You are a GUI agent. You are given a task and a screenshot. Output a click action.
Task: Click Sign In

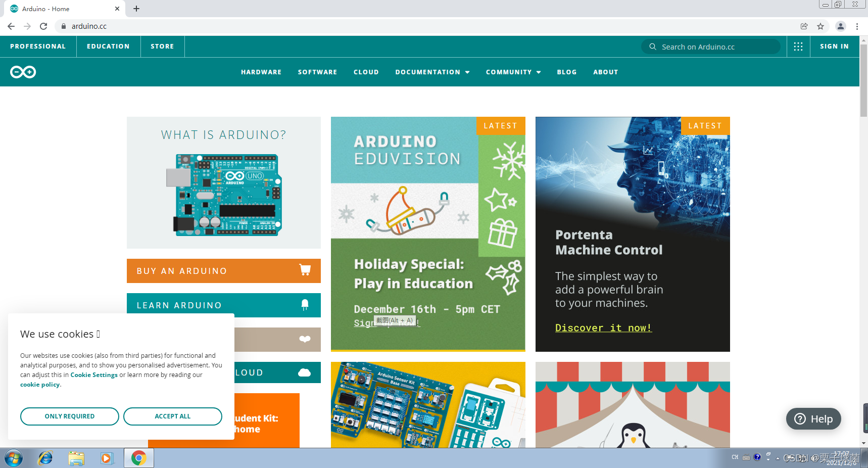coord(834,46)
